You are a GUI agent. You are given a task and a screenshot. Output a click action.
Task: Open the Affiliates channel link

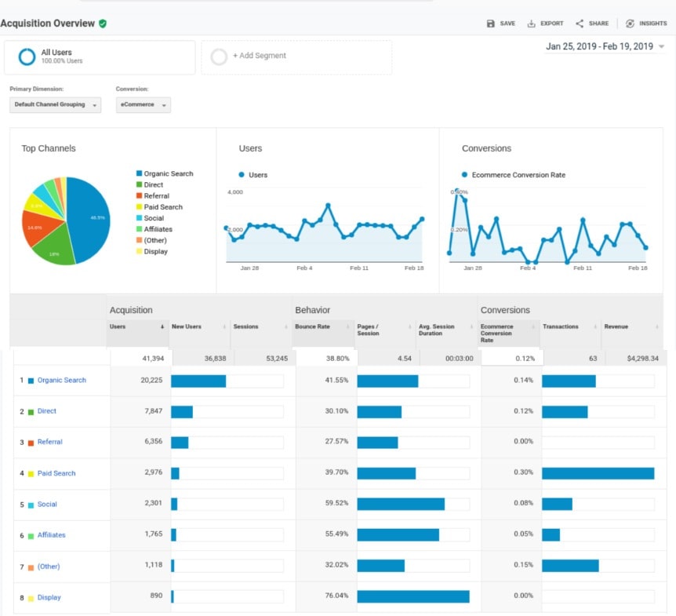click(51, 535)
